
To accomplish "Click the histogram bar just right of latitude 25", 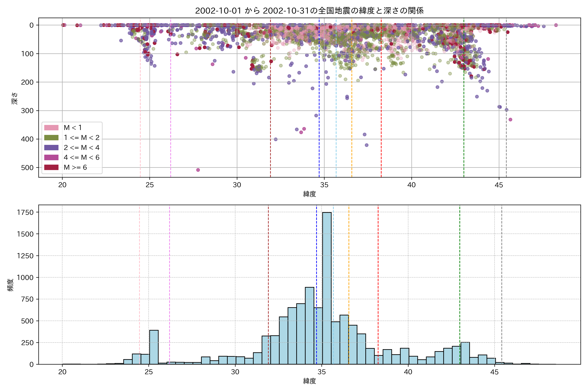I will tap(154, 348).
